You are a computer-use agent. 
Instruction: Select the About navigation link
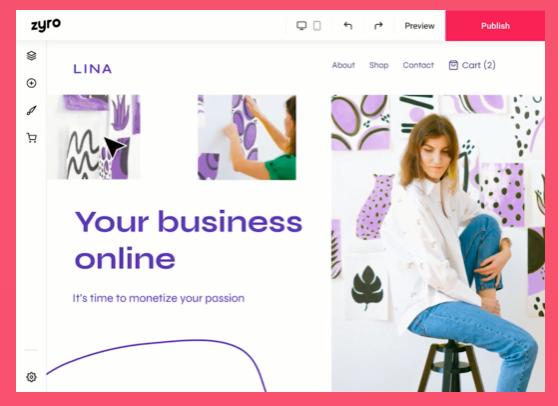pyautogui.click(x=343, y=65)
